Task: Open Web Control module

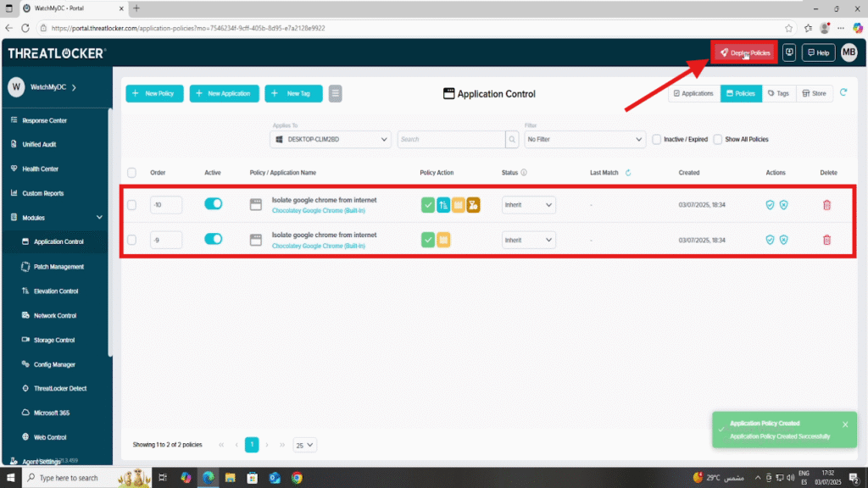Action: click(x=50, y=437)
